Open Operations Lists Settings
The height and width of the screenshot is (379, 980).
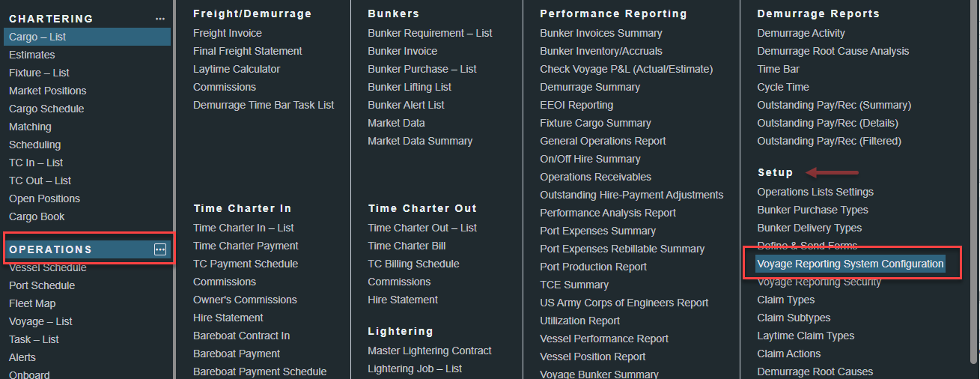tap(815, 192)
